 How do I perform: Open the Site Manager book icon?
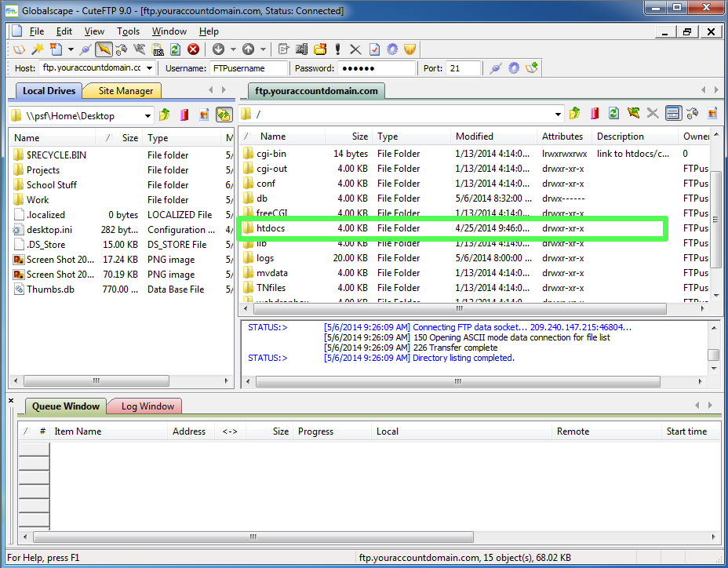click(19, 49)
